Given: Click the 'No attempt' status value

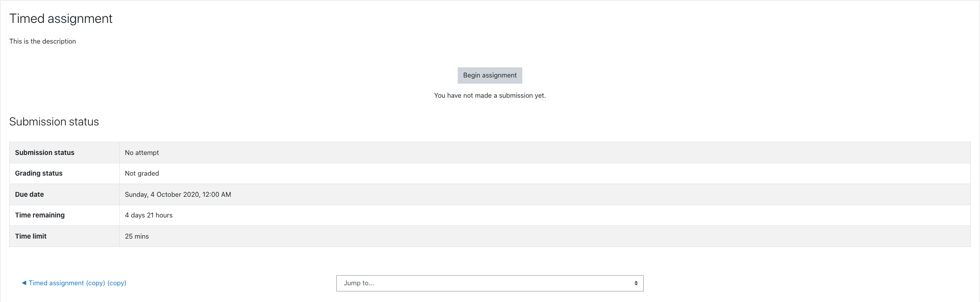Looking at the screenshot, I should pos(142,153).
